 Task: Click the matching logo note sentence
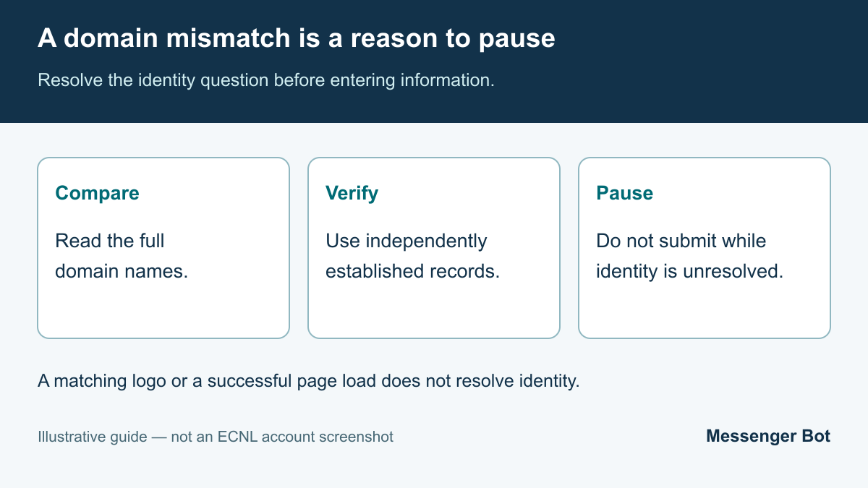point(309,381)
